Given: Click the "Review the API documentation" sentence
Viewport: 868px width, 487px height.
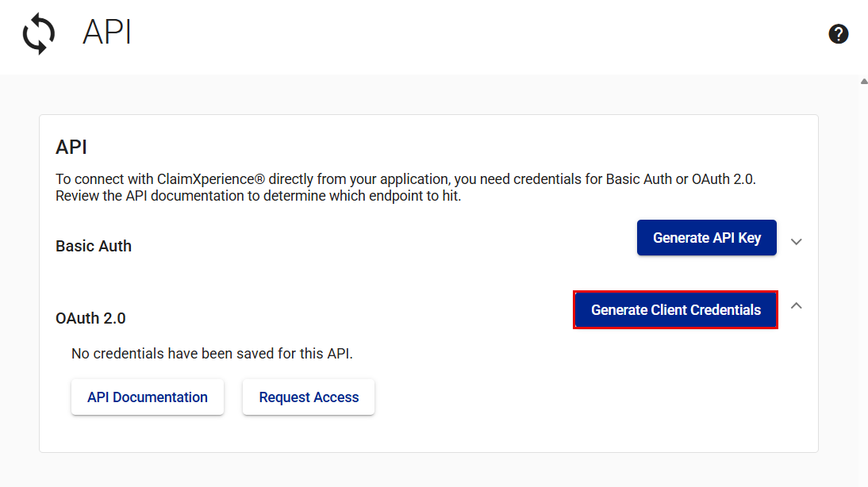Looking at the screenshot, I should tap(258, 196).
